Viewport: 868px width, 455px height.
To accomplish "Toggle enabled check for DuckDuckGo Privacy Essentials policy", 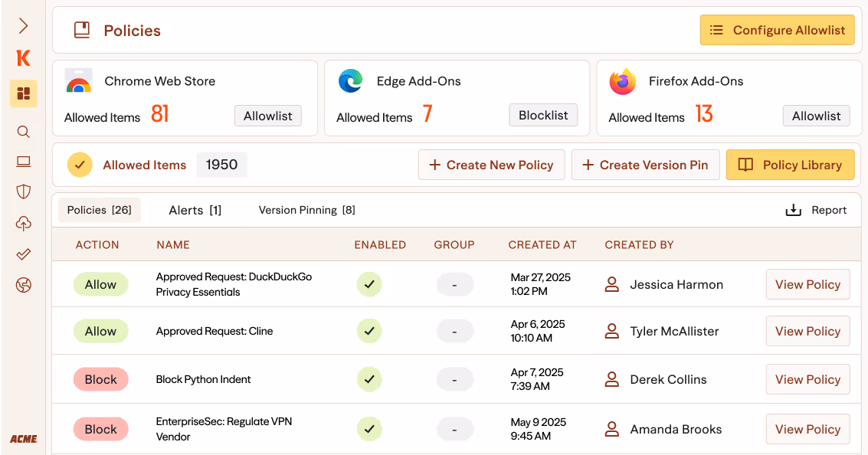I will [369, 284].
